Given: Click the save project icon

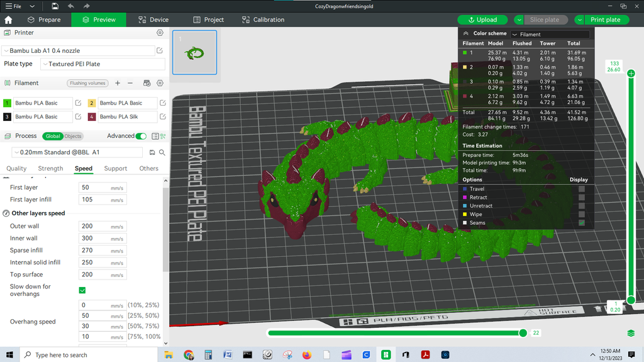Looking at the screenshot, I should coord(55,6).
